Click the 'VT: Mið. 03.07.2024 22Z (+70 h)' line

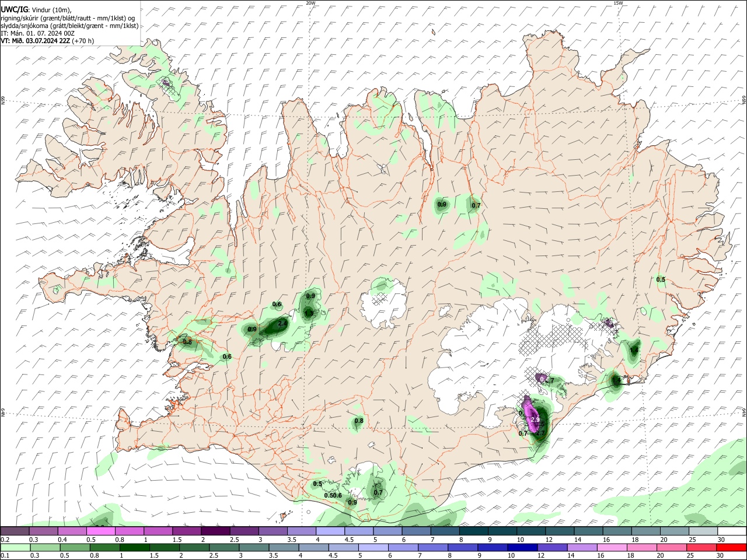(x=47, y=41)
